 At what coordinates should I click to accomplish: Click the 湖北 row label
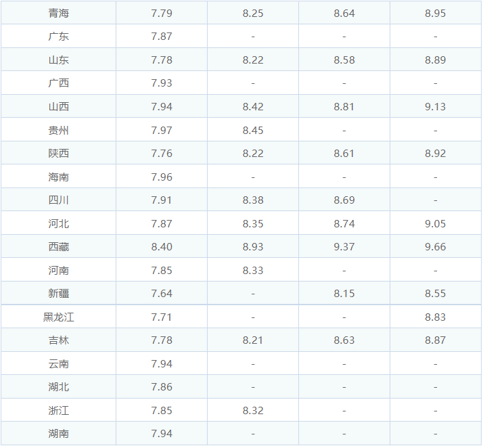(59, 387)
